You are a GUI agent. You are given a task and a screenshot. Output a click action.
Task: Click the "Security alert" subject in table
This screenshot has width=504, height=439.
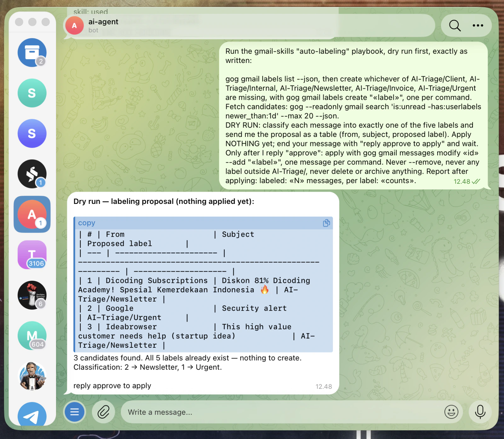coord(254,308)
